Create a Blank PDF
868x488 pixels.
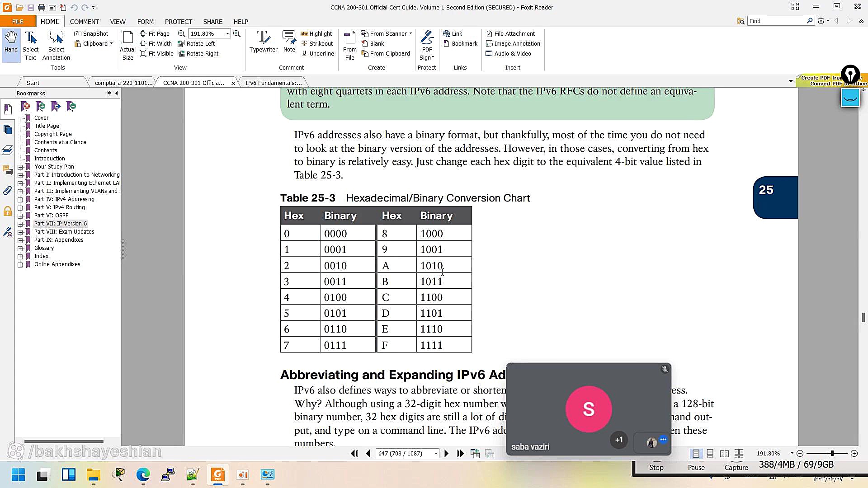pos(373,43)
